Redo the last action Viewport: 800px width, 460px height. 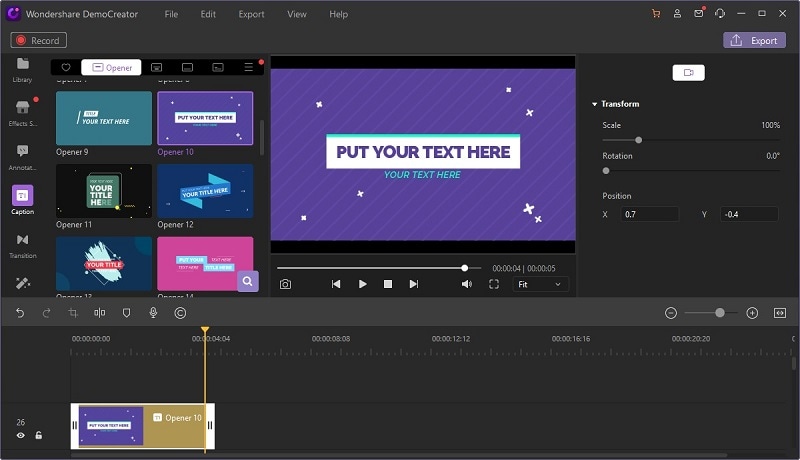click(x=46, y=313)
